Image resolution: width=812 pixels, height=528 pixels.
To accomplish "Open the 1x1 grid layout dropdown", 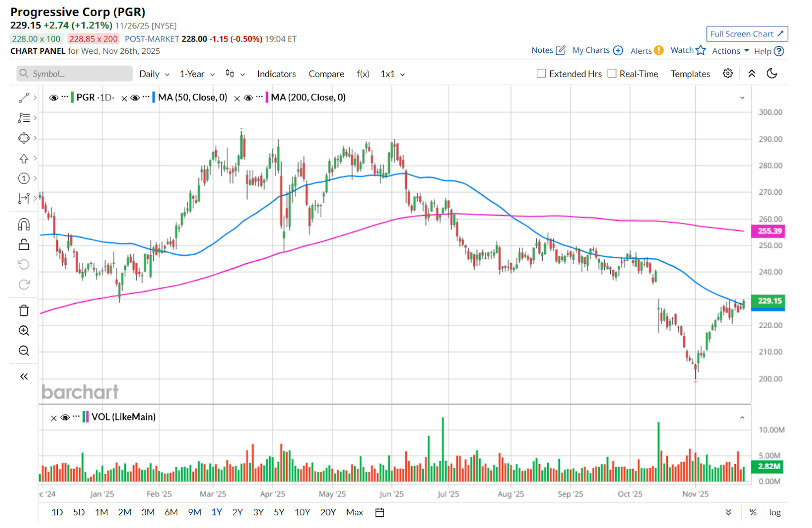I will [393, 74].
